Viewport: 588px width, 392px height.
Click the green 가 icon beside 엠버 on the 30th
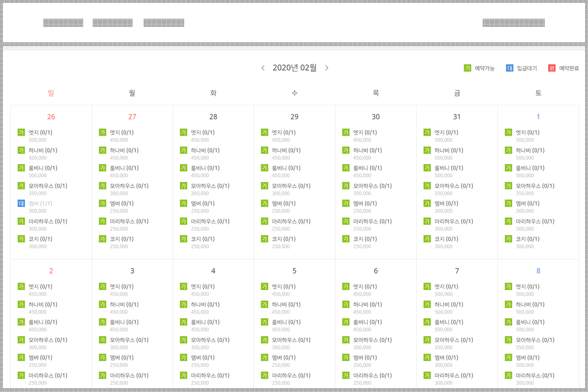345,203
